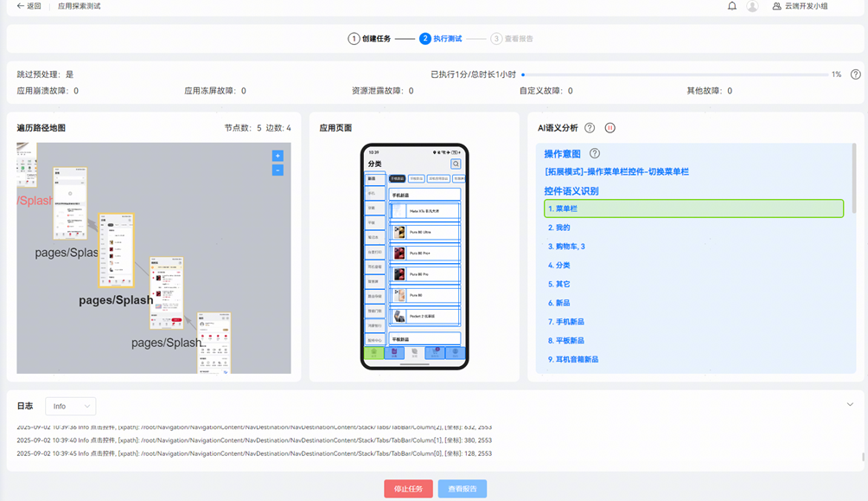868x501 pixels.
Task: Click help icon beside AI语义分析 title
Action: [x=590, y=128]
